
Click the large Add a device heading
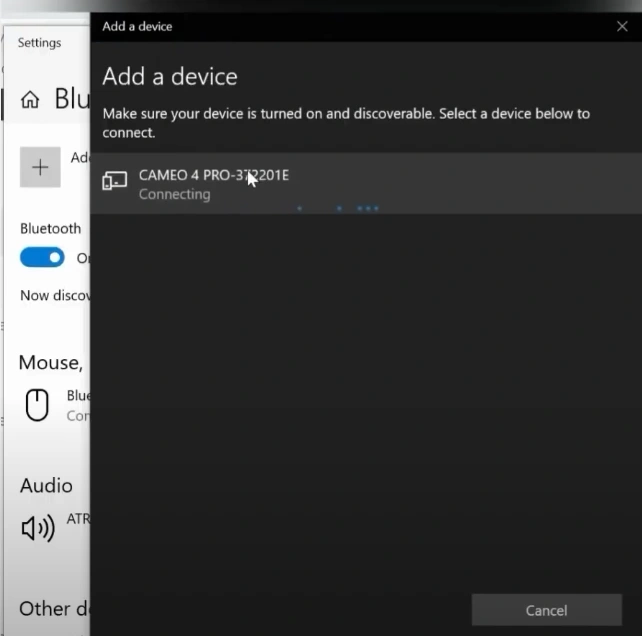(170, 76)
